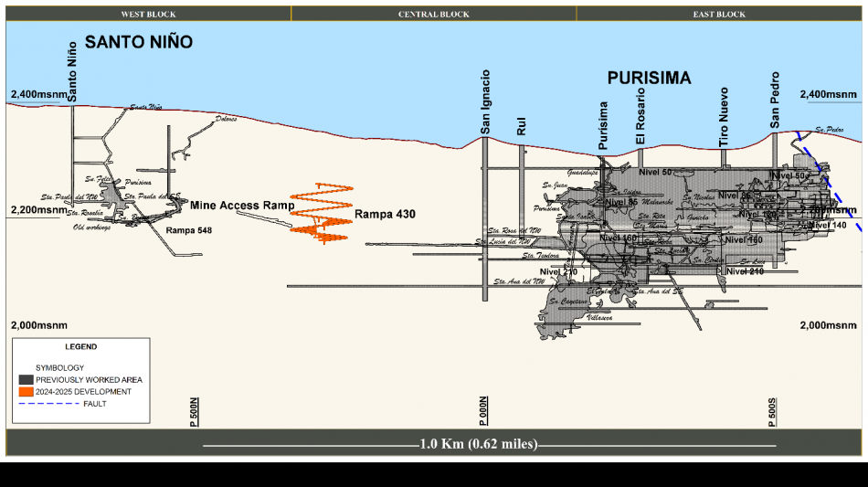Click the Rampa 430 label
Screen dimensions: 868x487
(x=385, y=215)
